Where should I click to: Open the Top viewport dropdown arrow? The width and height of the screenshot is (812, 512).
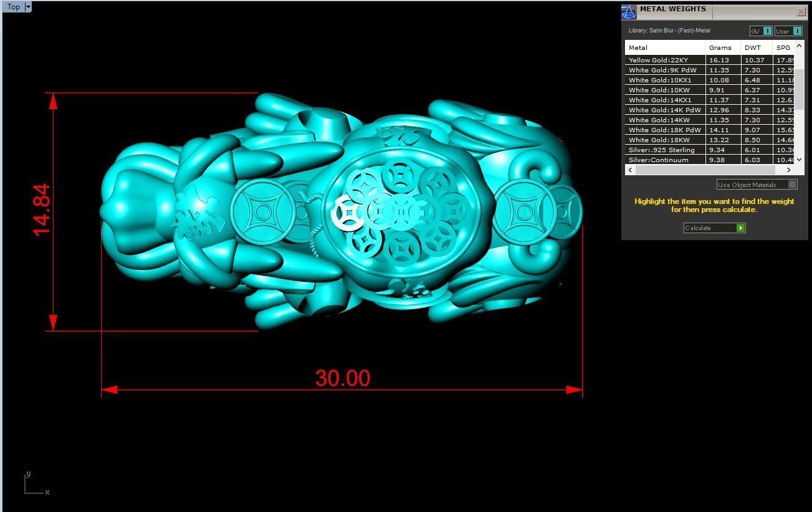pyautogui.click(x=28, y=7)
